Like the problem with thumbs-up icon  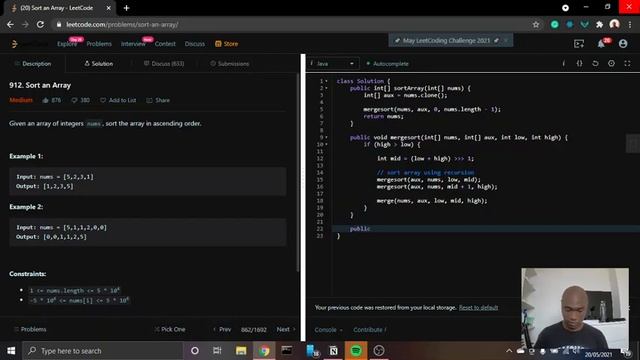45,100
